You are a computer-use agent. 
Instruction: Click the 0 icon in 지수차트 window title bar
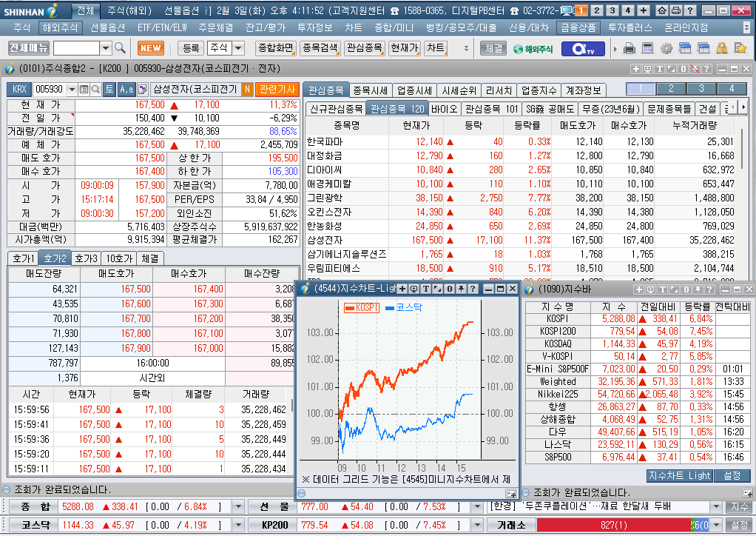(449, 289)
